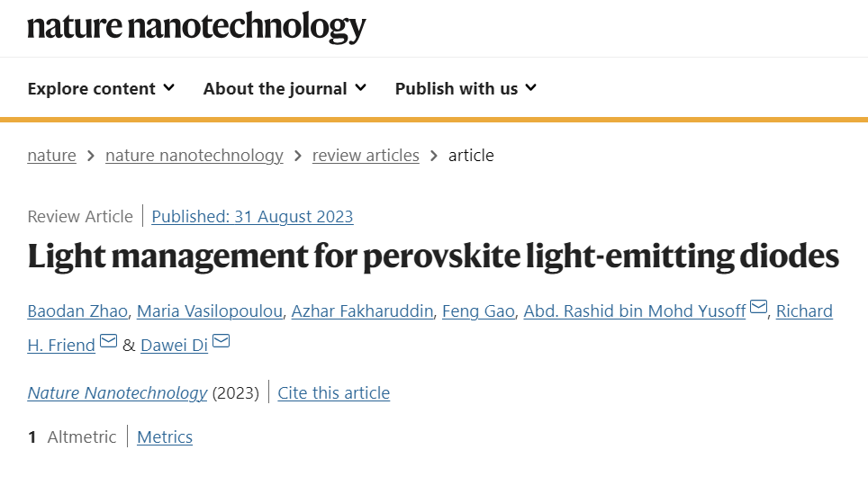The image size is (868, 477).
Task: Click Cite this article link
Action: pyautogui.click(x=334, y=393)
